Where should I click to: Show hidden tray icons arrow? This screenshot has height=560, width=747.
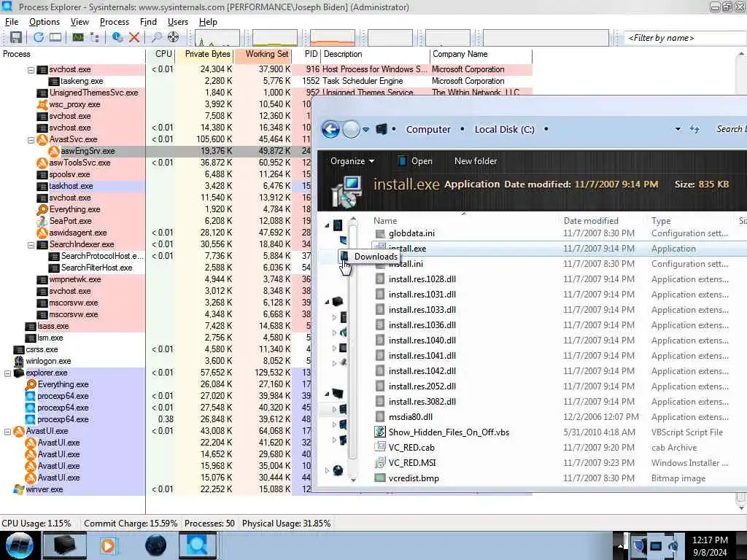tap(620, 545)
